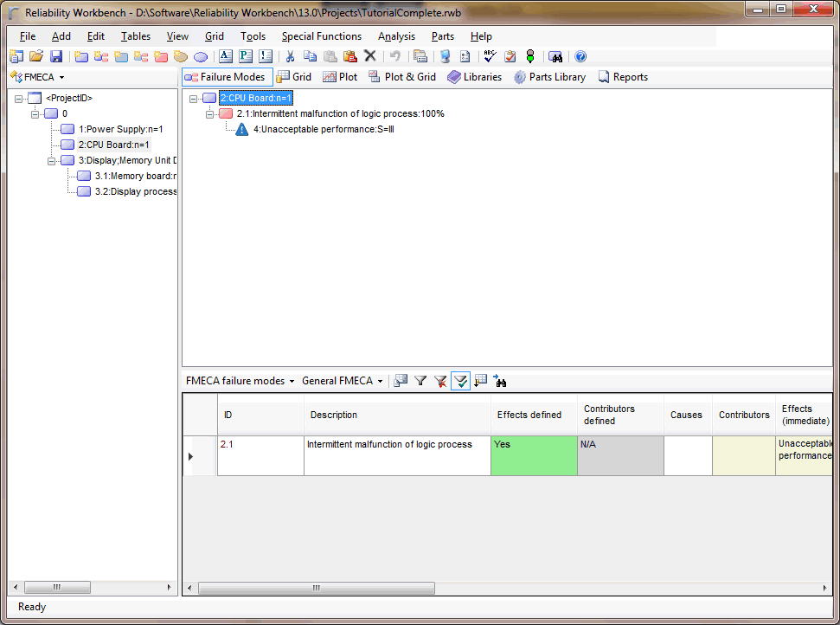840x625 pixels.
Task: Paste using the clipboard paste icon
Action: point(330,55)
